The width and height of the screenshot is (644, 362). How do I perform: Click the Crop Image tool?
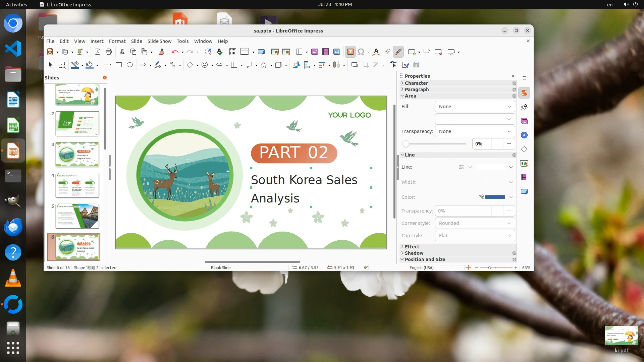[x=365, y=65]
